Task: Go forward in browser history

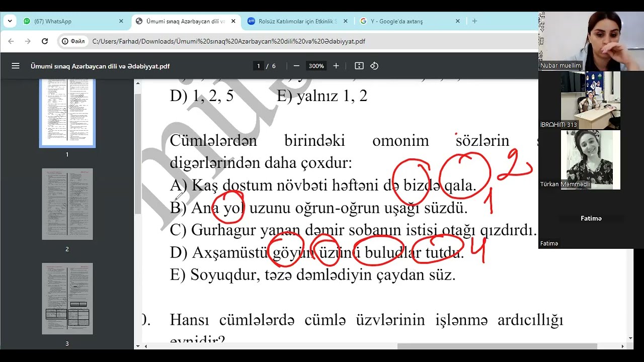Action: pyautogui.click(x=28, y=41)
